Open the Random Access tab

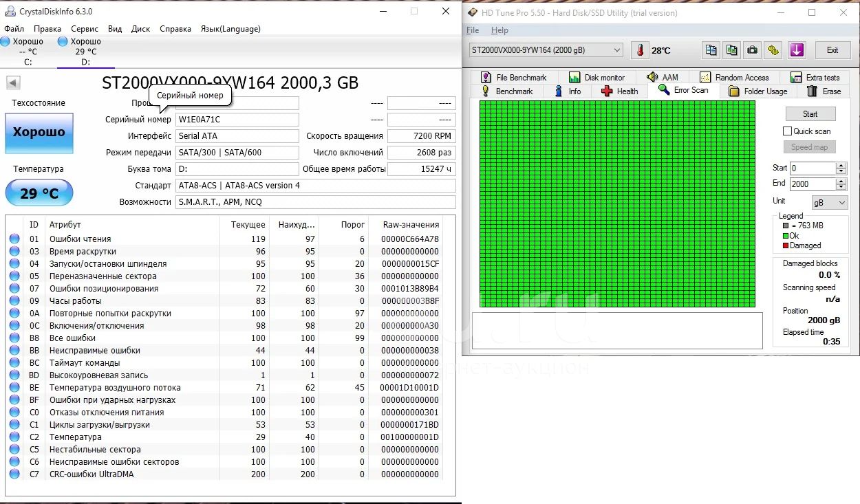tap(734, 78)
